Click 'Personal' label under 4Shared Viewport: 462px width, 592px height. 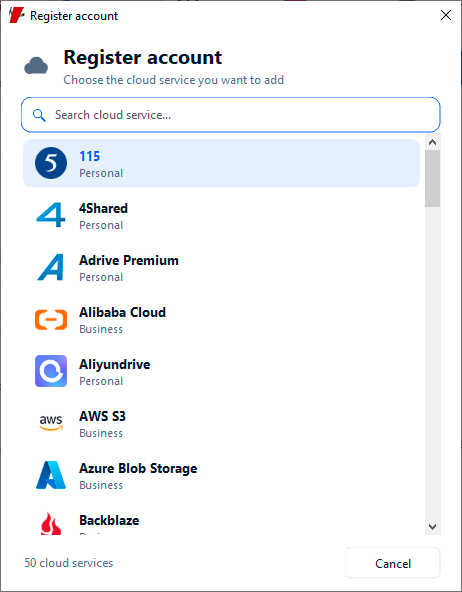[x=101, y=225]
